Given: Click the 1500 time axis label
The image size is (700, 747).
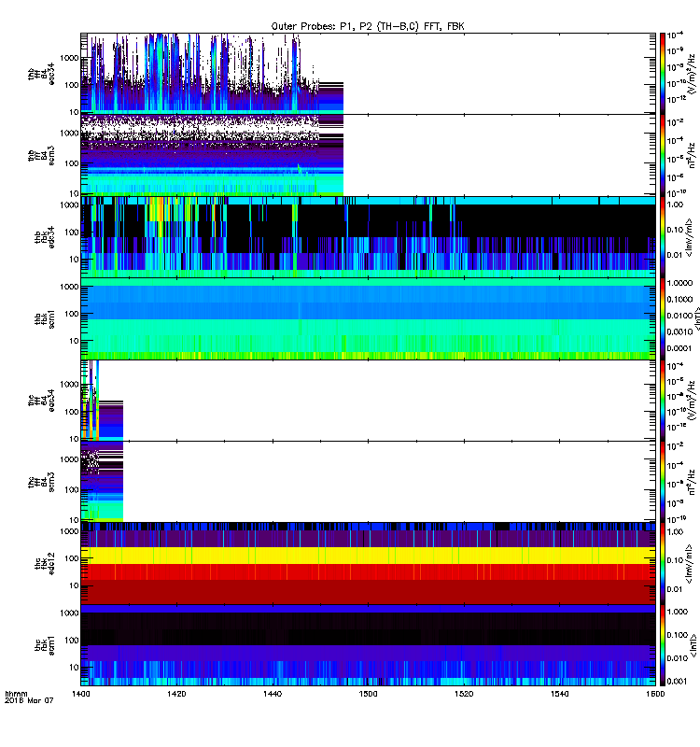Looking at the screenshot, I should coord(368,694).
